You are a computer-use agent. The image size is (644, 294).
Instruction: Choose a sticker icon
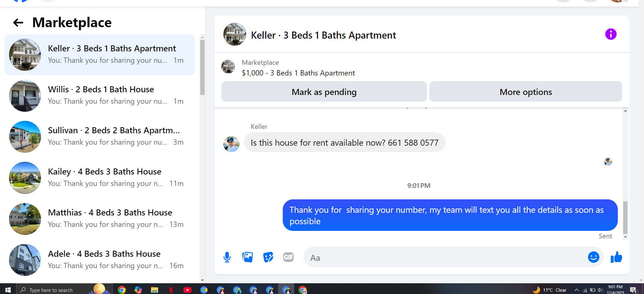click(x=268, y=257)
